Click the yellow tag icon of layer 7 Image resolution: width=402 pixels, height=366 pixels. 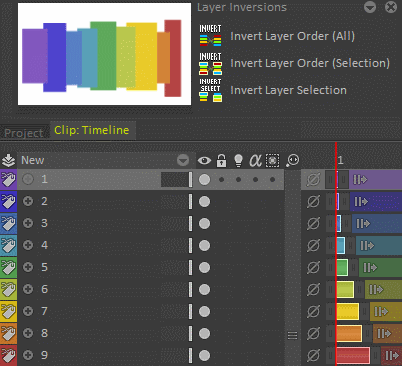8,311
